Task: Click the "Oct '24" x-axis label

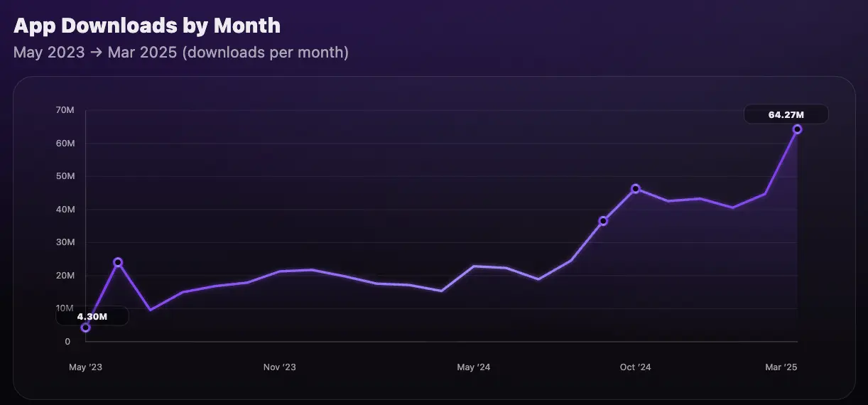Action: pyautogui.click(x=636, y=367)
